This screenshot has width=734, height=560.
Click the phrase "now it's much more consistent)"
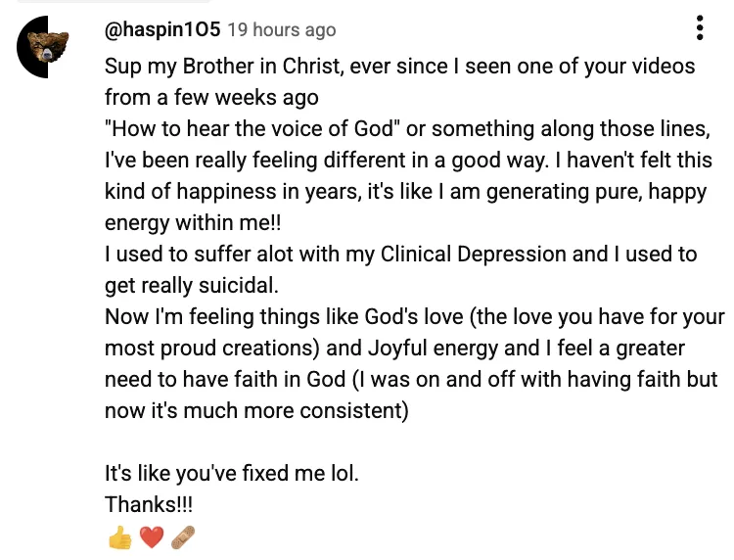pyautogui.click(x=256, y=410)
